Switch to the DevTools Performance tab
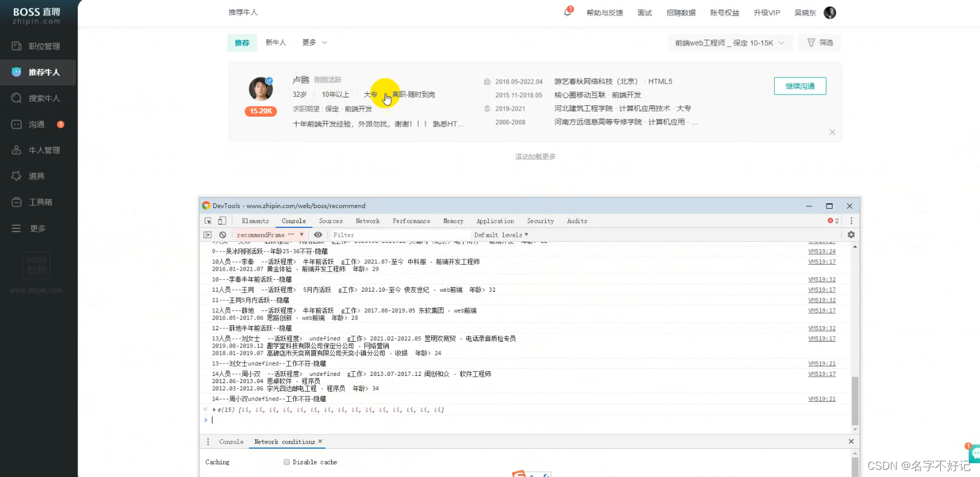 (x=411, y=221)
